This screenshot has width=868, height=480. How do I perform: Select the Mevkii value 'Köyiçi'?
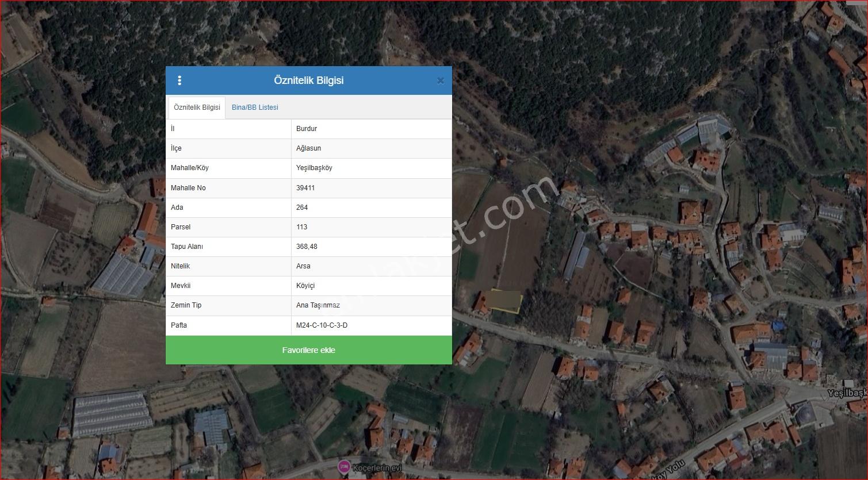305,286
